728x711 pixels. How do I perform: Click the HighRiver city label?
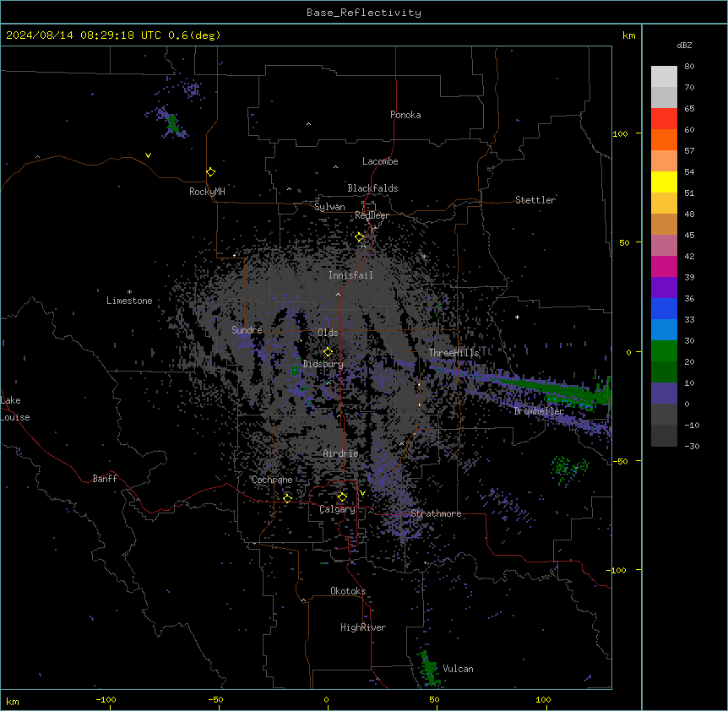click(x=363, y=627)
